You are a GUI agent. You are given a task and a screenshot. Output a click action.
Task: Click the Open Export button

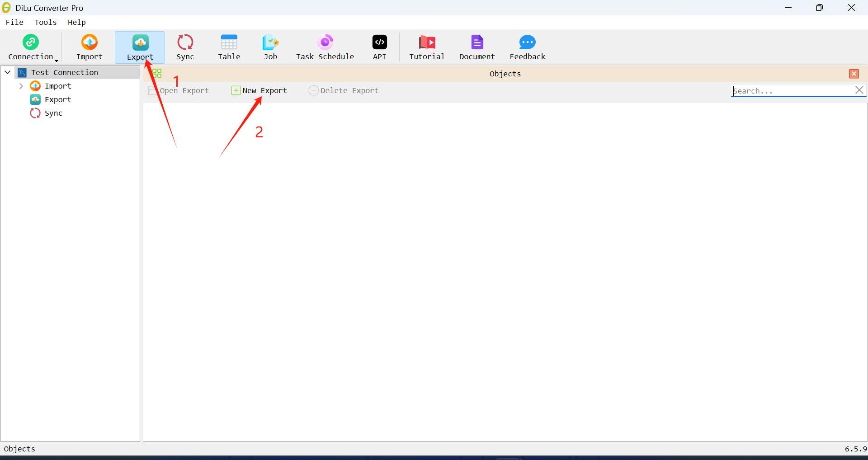179,90
